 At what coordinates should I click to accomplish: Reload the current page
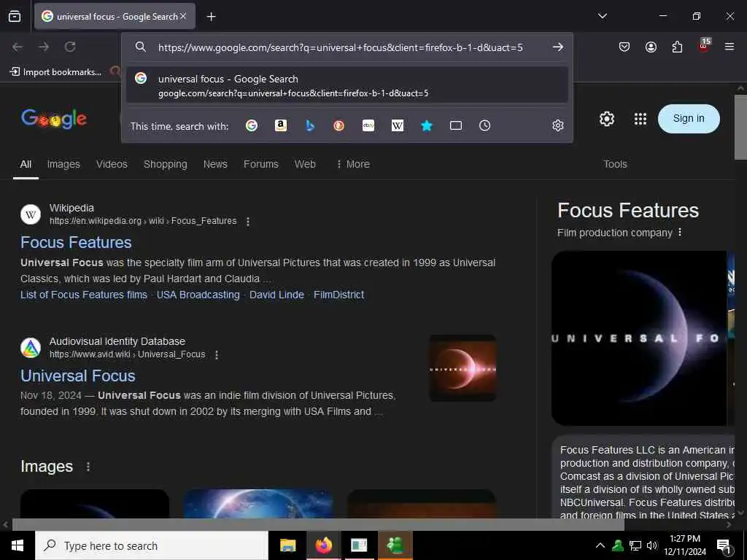coord(70,47)
